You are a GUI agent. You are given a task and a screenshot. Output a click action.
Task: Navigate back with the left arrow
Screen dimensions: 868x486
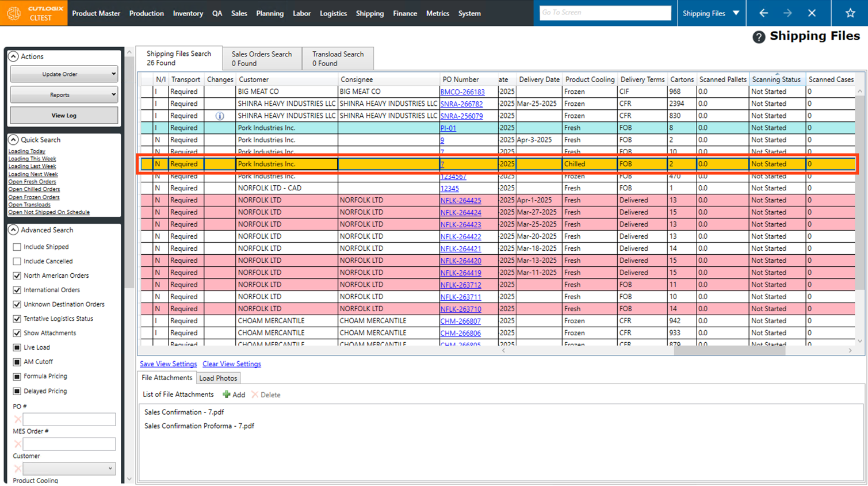point(763,13)
